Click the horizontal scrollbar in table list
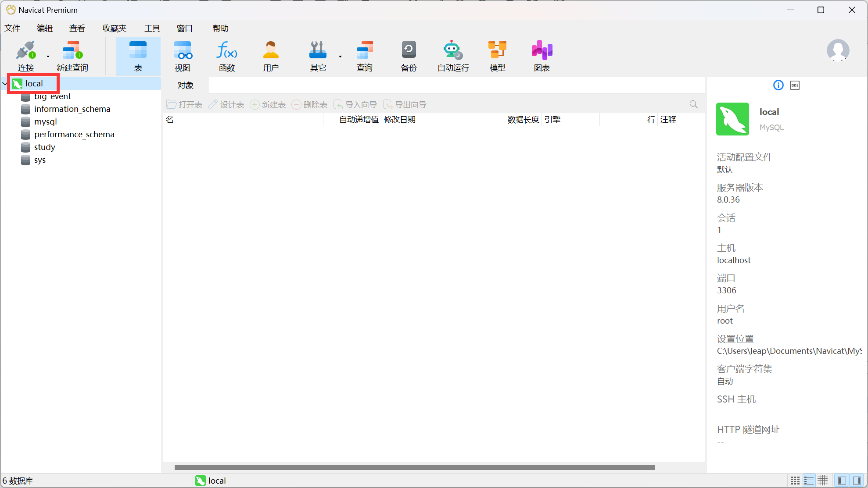The image size is (868, 488). pyautogui.click(x=414, y=467)
